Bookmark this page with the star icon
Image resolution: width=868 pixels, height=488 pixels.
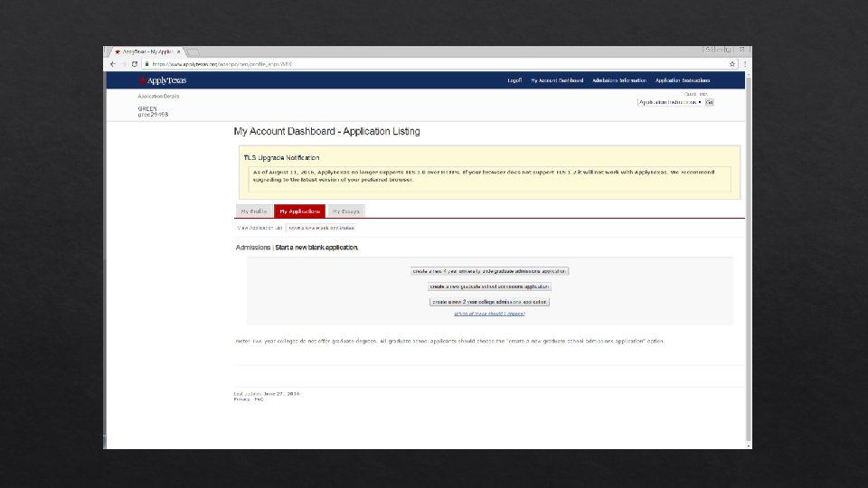[732, 64]
